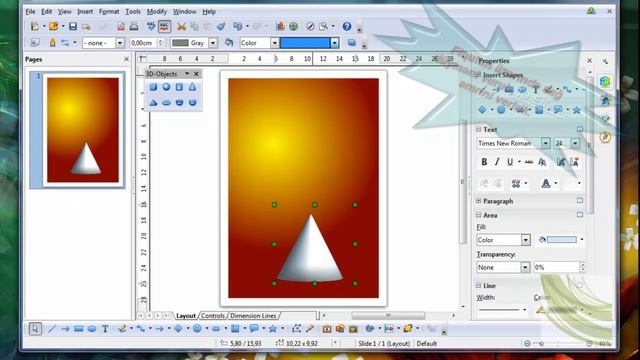Toggle Underline in Properties panel
640x360 pixels.
[510, 162]
